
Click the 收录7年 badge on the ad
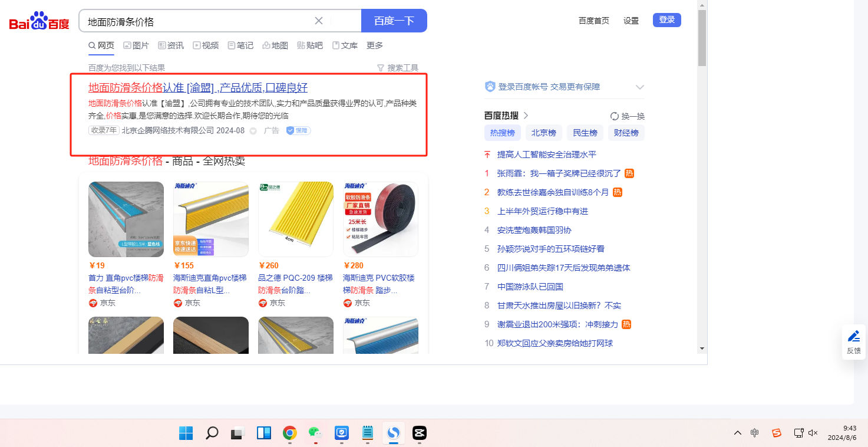[104, 130]
